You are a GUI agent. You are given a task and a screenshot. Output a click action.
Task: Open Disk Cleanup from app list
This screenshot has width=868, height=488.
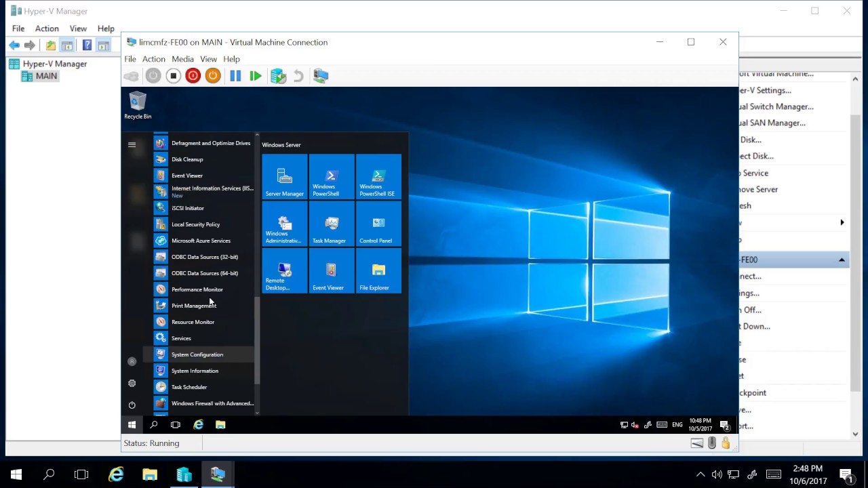(203, 159)
